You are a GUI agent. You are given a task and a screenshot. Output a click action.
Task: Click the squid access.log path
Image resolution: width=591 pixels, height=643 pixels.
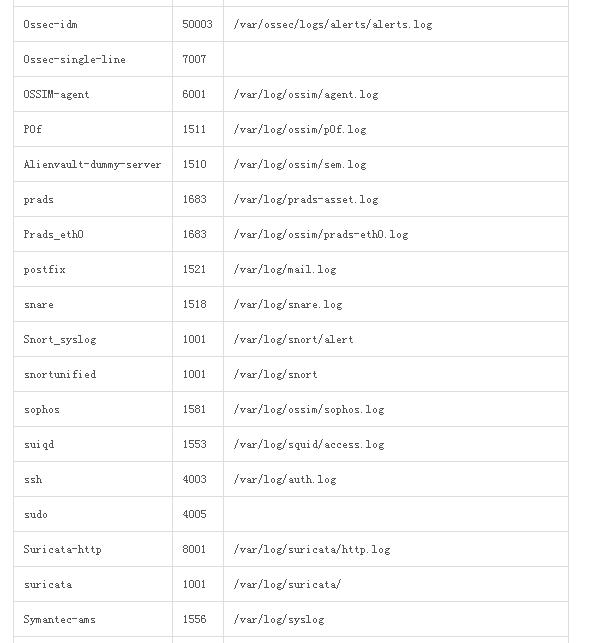308,445
